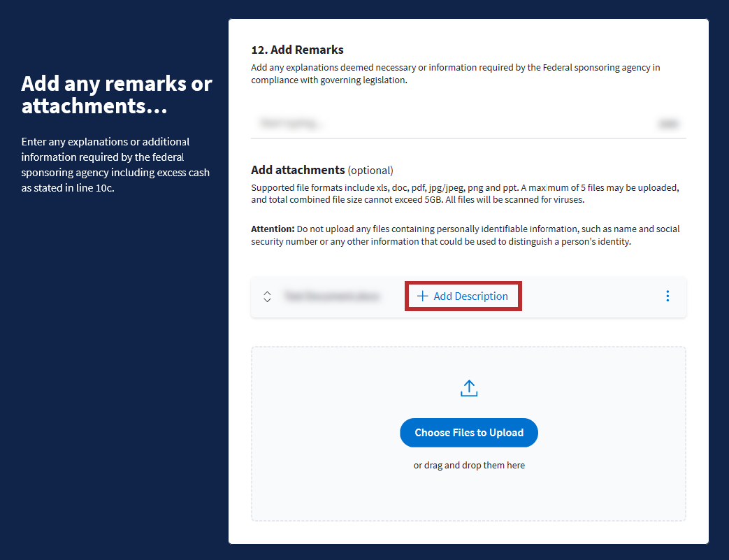Viewport: 729px width, 560px height.
Task: Click the 'or drag and drop them here' text
Action: [469, 465]
